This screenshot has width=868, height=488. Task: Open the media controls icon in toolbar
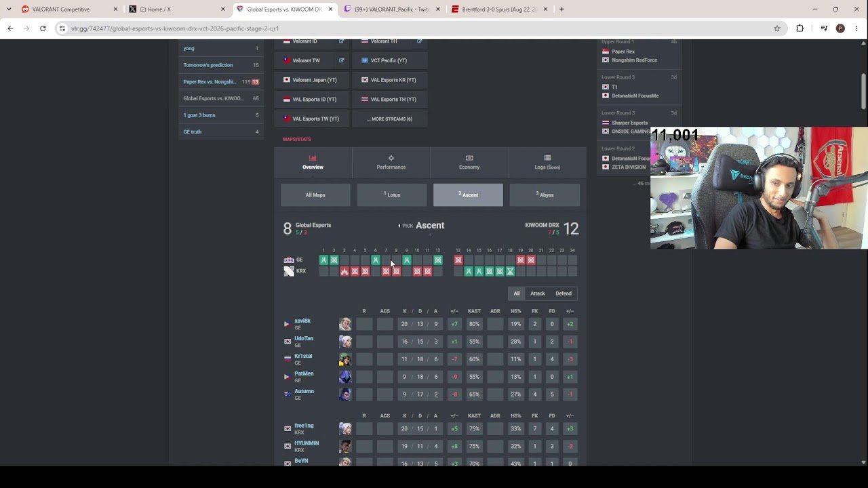tap(824, 28)
